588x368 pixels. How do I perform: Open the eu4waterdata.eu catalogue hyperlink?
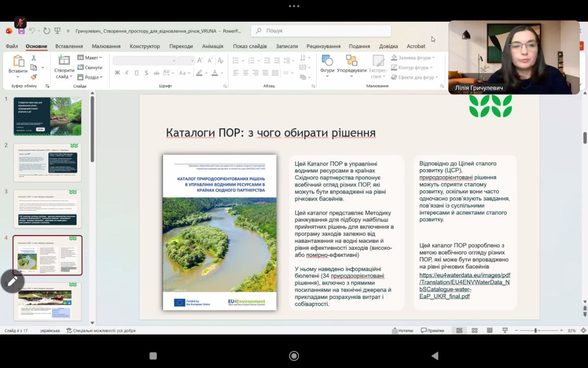point(465,286)
